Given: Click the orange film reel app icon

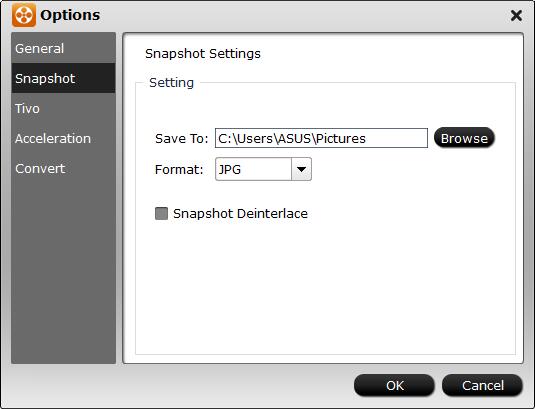Looking at the screenshot, I should click(x=24, y=15).
